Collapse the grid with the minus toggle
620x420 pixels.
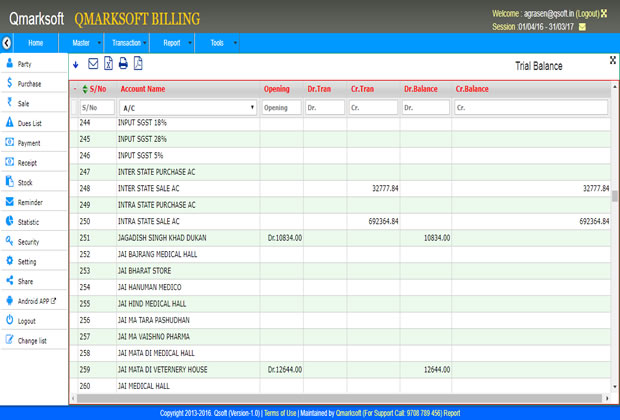75,89
